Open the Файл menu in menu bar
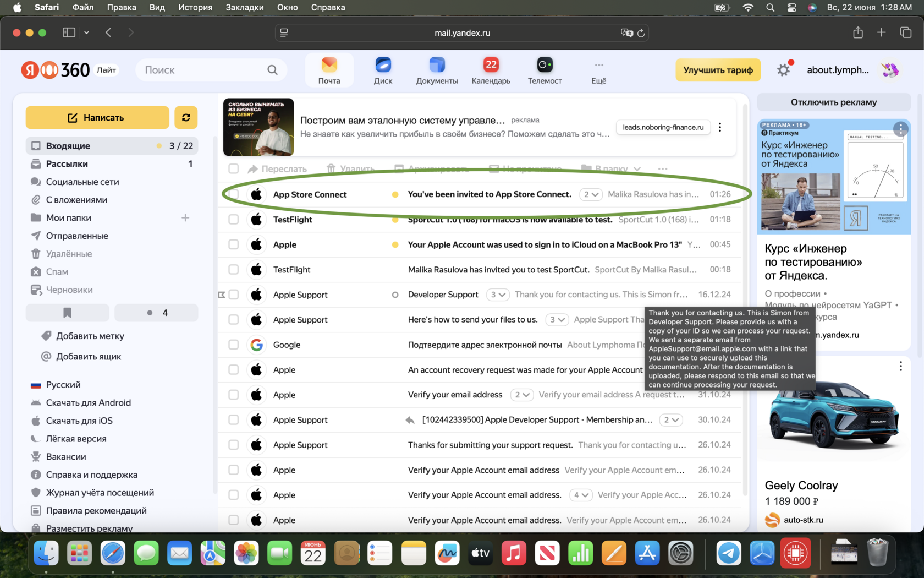924x578 pixels. coord(82,7)
